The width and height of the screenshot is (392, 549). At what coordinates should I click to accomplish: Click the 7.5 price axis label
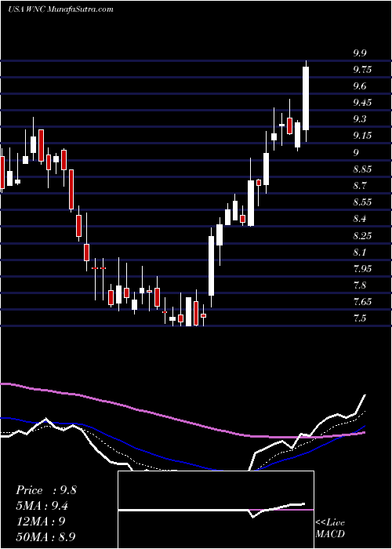tap(360, 318)
